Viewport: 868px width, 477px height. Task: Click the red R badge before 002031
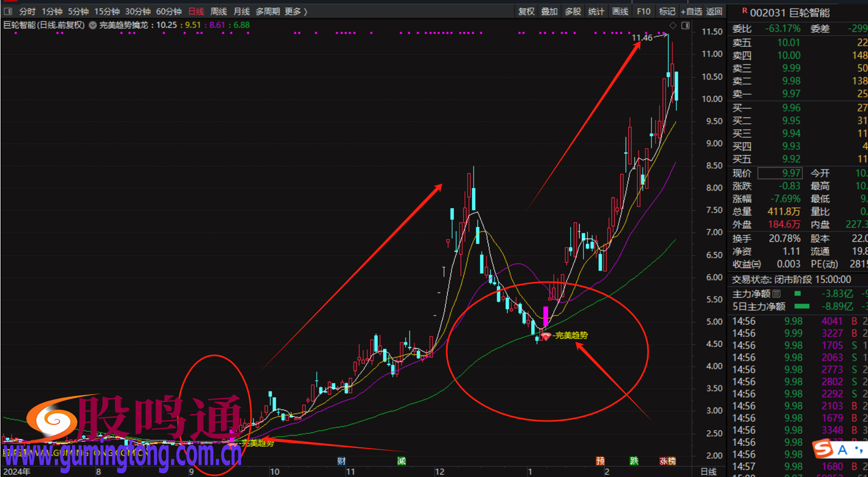click(x=745, y=11)
